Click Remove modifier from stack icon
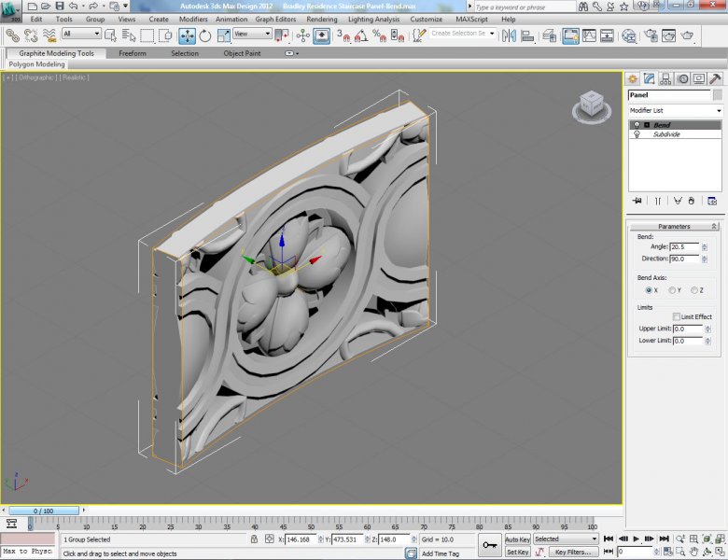 point(692,201)
